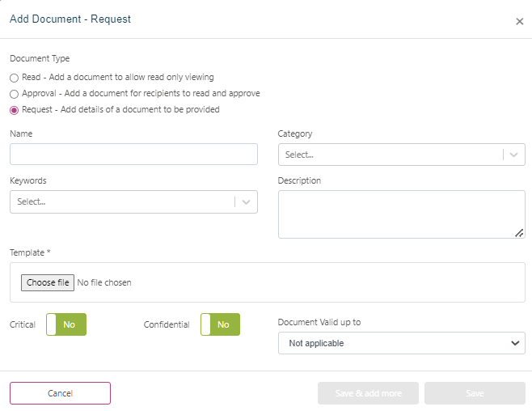Click the Save button
Image resolution: width=532 pixels, height=411 pixels.
tap(475, 393)
